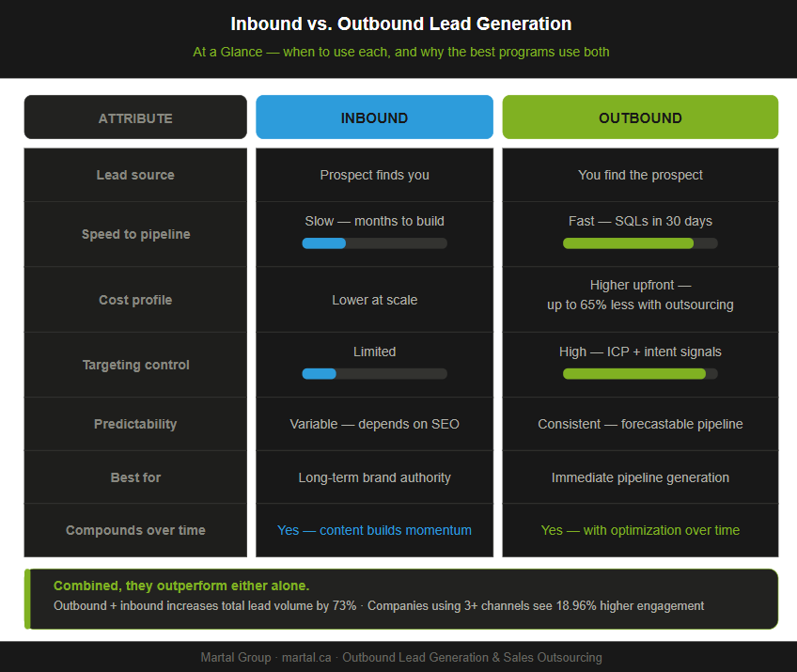Select the Speed to pipeline row label
The height and width of the screenshot is (672, 797).
coord(135,234)
